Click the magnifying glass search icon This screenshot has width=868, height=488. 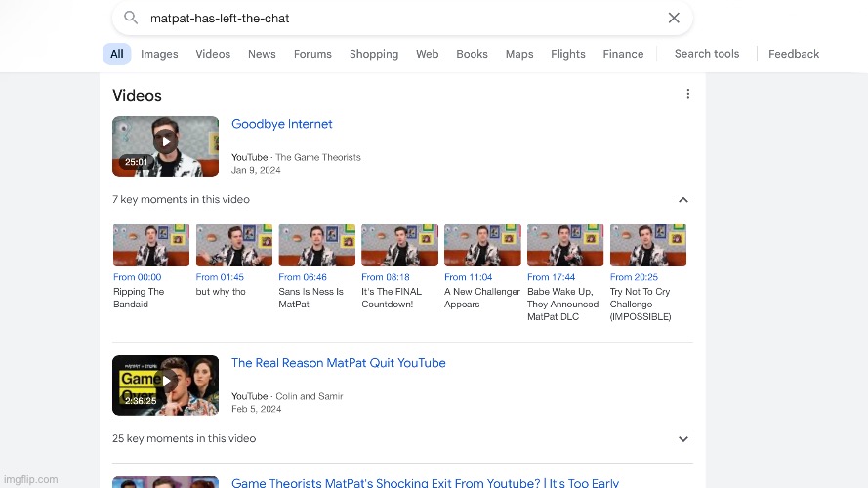point(131,18)
